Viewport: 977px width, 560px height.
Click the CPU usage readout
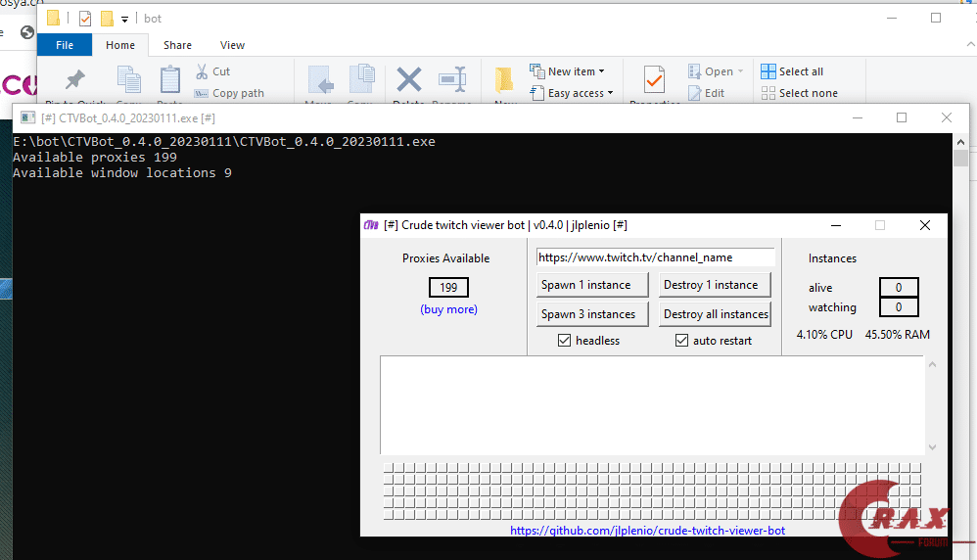(824, 335)
